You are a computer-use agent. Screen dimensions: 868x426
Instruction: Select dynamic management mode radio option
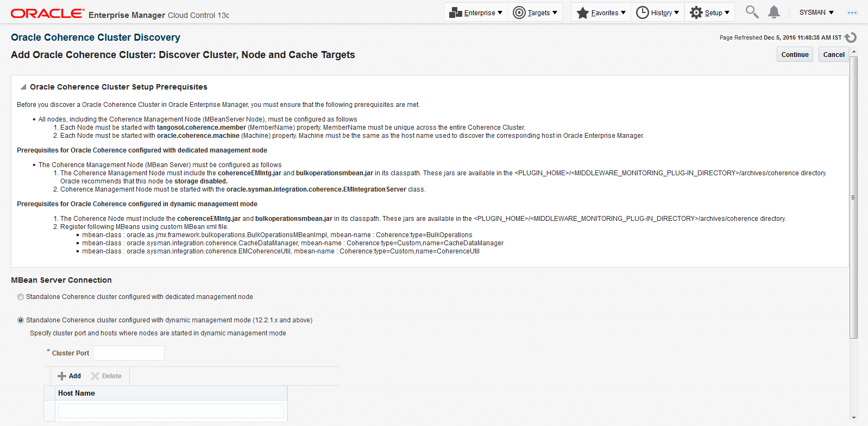pyautogui.click(x=21, y=320)
